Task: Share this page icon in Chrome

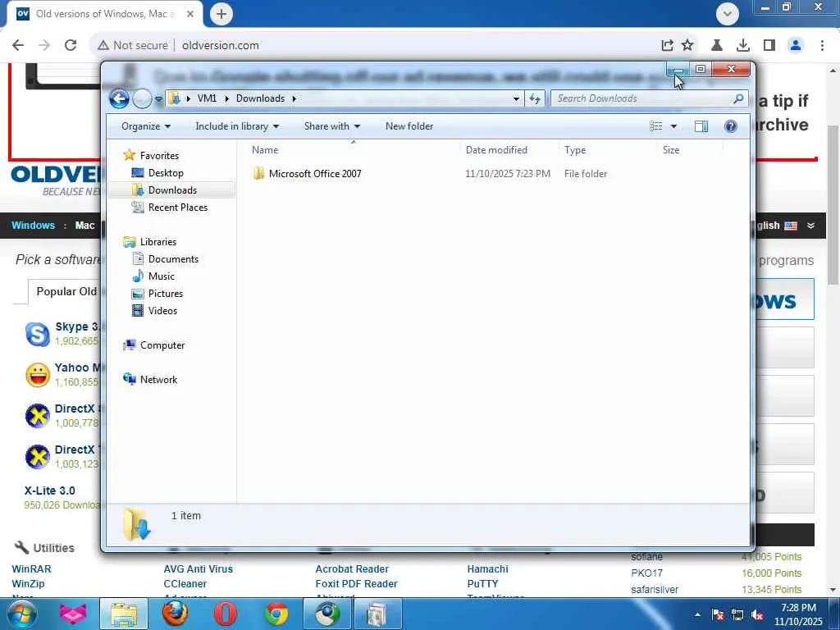Action: [667, 46]
